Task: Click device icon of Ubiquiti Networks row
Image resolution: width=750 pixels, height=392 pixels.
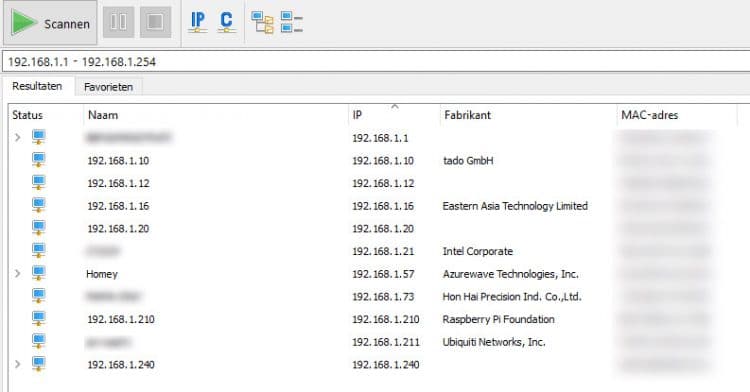Action: pyautogui.click(x=39, y=341)
